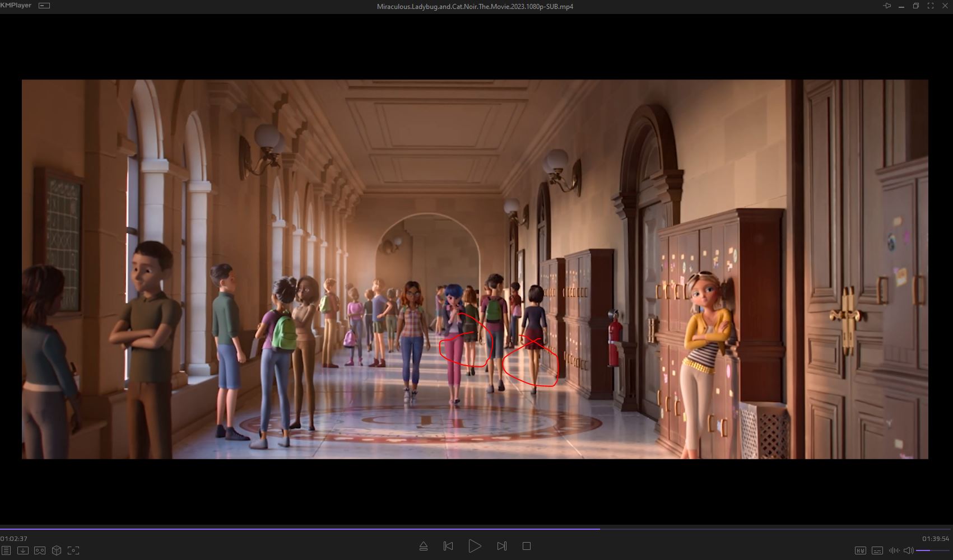Viewport: 953px width, 560px height.
Task: Enter fullscreen using title bar button
Action: (931, 6)
